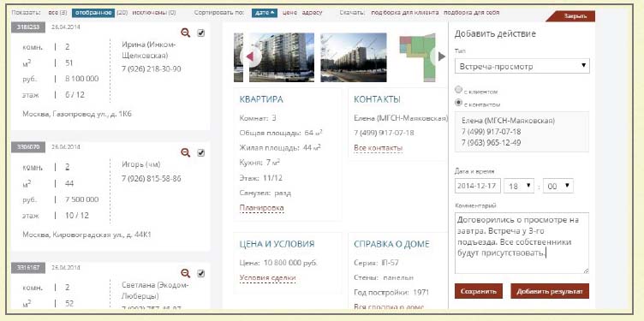Go to next photo with right arrow
The height and width of the screenshot is (321, 644).
[x=441, y=56]
